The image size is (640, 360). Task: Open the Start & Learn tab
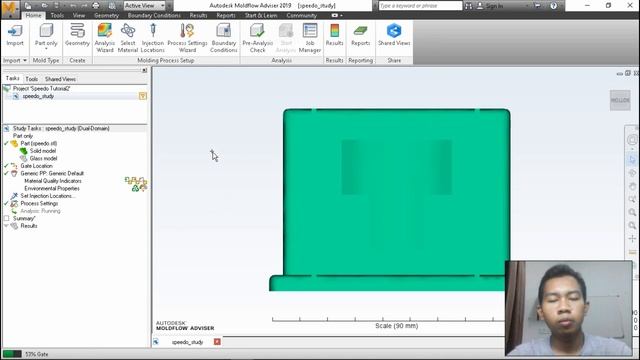coord(261,16)
